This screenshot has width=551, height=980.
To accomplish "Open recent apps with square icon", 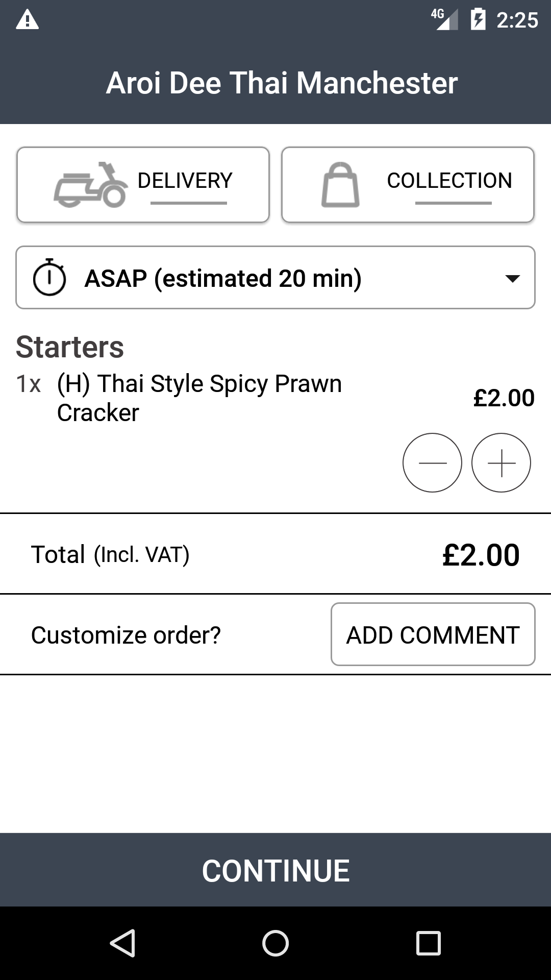I will coord(428,943).
